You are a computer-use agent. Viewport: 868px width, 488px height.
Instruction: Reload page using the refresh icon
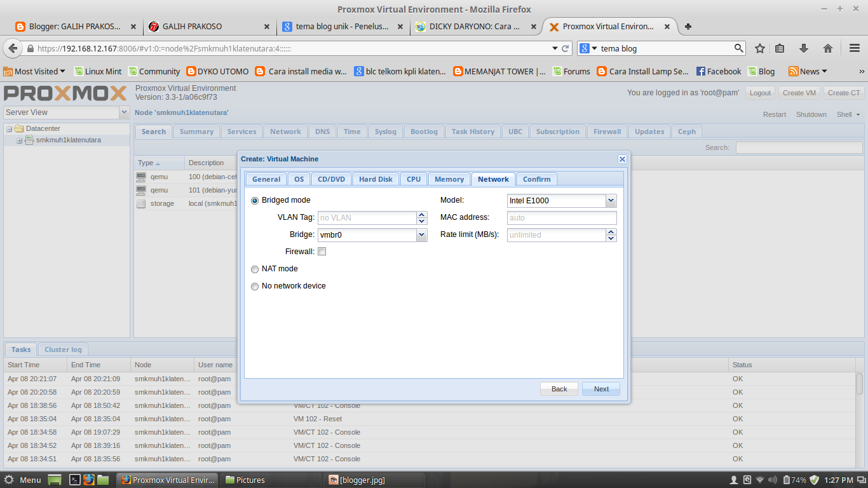tap(565, 48)
